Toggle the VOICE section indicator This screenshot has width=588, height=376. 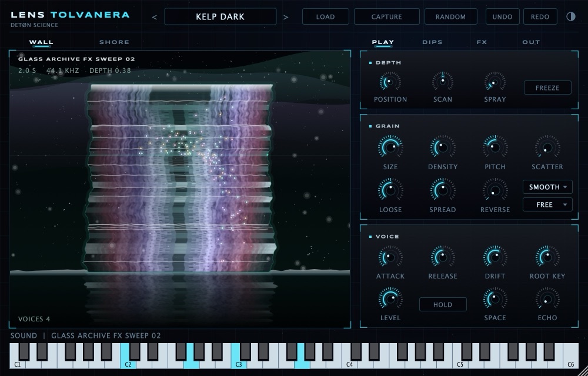370,237
